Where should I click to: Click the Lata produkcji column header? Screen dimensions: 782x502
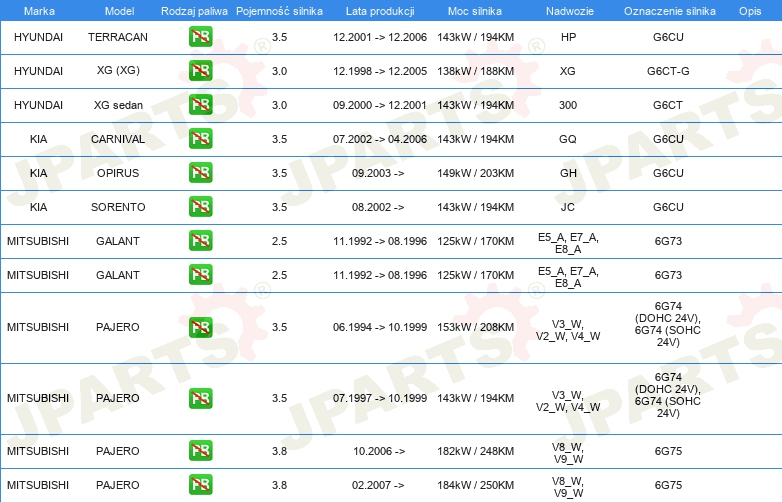380,11
